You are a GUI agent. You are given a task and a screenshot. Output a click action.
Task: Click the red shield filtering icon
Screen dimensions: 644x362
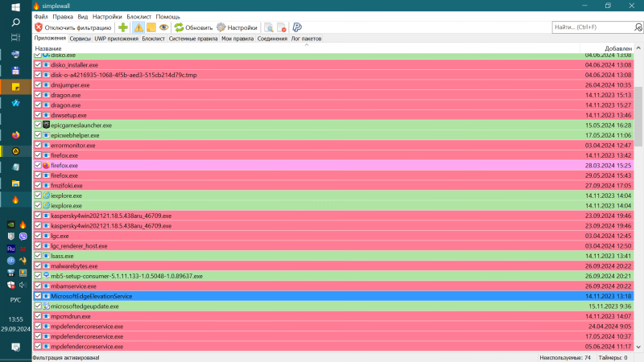tap(39, 27)
